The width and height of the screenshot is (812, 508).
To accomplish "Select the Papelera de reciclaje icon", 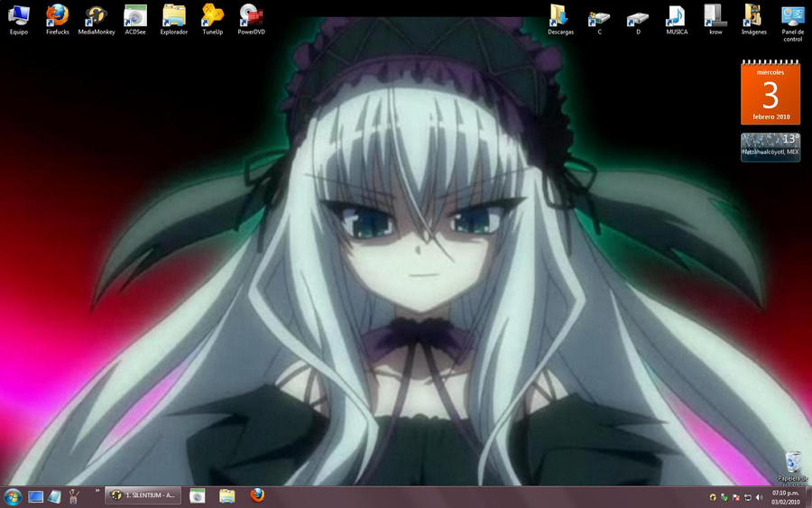I will (x=792, y=464).
